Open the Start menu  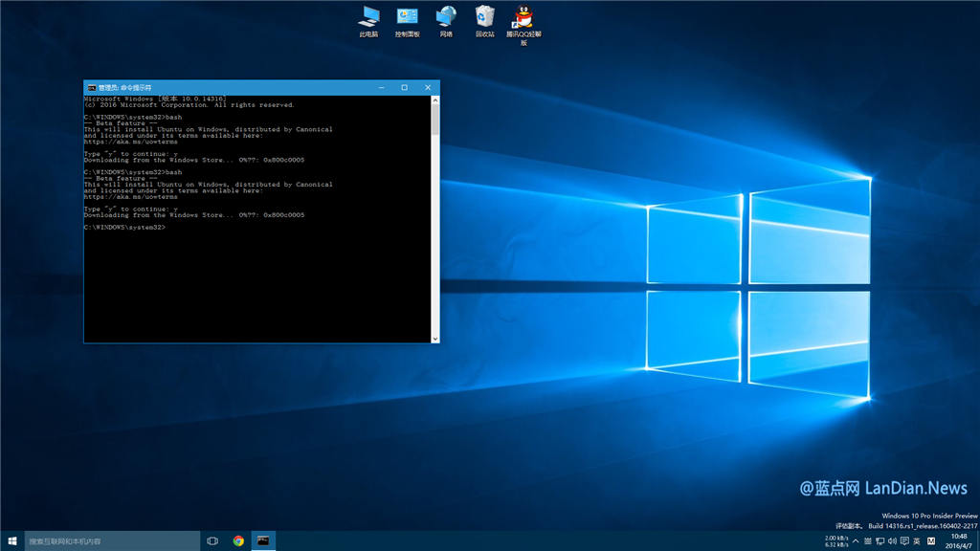click(11, 540)
